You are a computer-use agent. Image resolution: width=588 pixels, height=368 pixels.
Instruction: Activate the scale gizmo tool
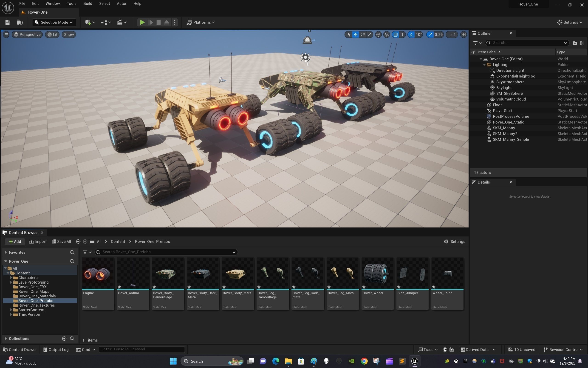369,34
